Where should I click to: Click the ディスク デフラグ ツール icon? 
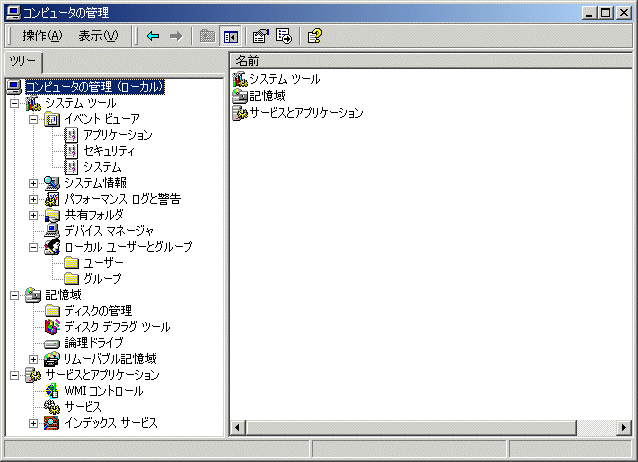52,327
